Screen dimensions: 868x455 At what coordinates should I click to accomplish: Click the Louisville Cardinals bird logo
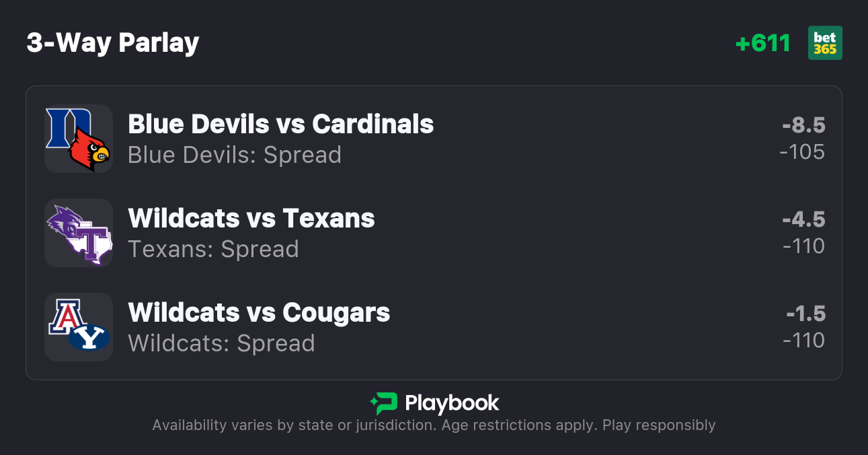point(90,151)
